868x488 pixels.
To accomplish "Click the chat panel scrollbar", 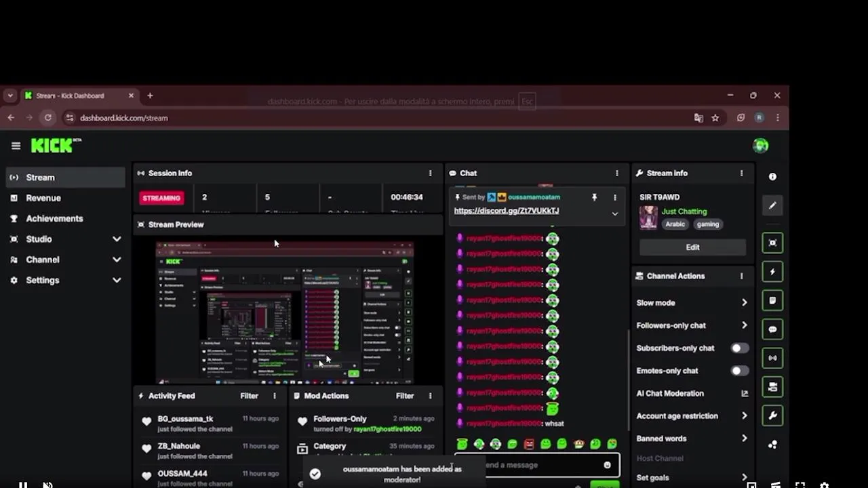I will [x=628, y=380].
